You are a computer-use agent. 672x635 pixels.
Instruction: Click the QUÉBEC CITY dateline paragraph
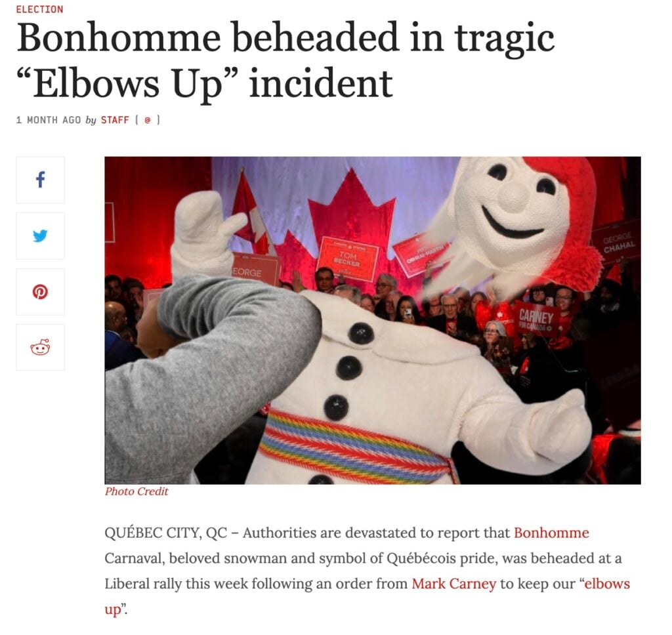pyautogui.click(x=367, y=571)
